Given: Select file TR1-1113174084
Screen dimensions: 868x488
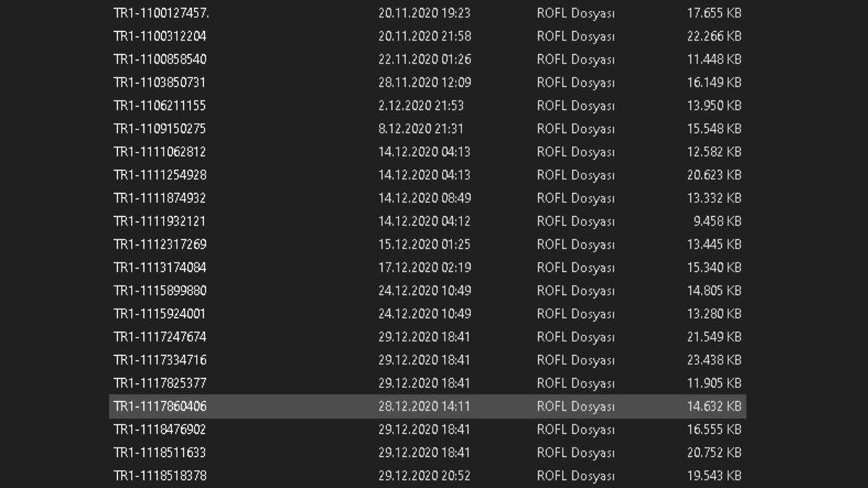Looking at the screenshot, I should [x=427, y=267].
